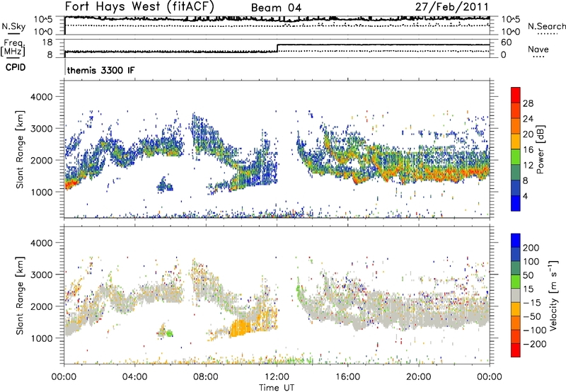Screen dimensions: 566x392
Task: Click the '16' value on the Power scale
Action: pos(528,150)
